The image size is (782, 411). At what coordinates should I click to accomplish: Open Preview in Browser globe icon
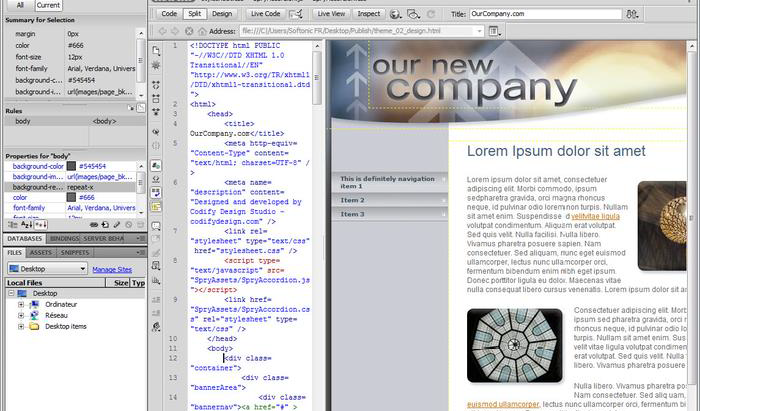coord(395,14)
